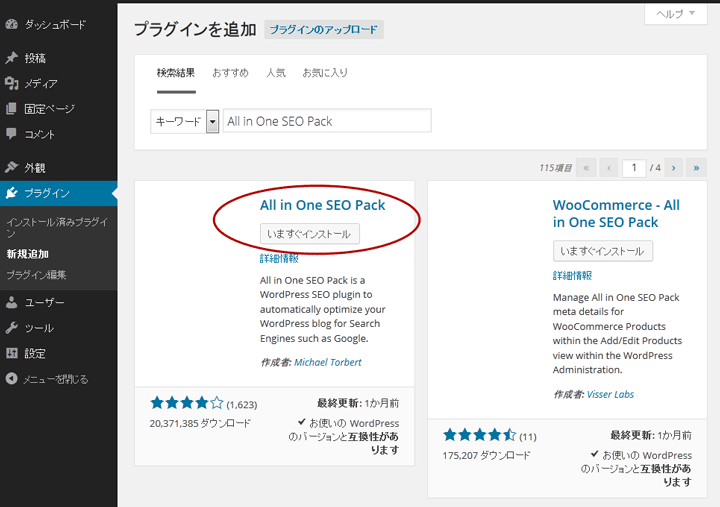
Task: Jump to last results page
Action: tap(696, 168)
